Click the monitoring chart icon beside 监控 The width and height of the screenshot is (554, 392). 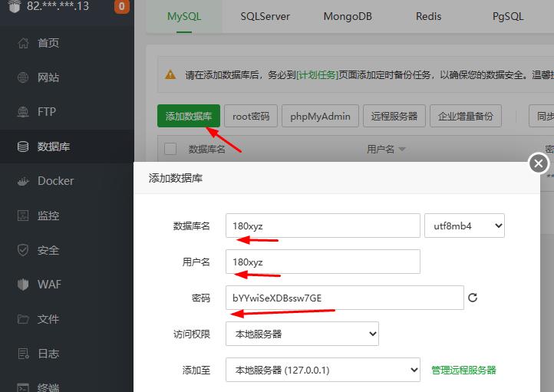click(x=23, y=216)
